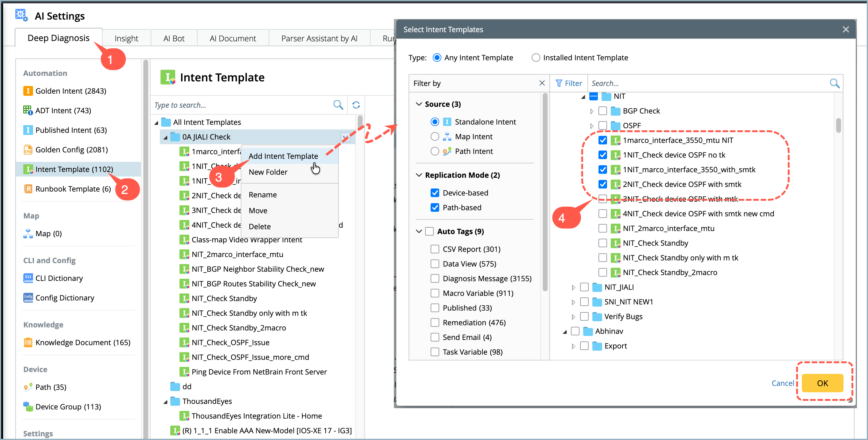Viewport: 868px width, 440px height.
Task: Click the Runbook Template icon
Action: (28, 189)
